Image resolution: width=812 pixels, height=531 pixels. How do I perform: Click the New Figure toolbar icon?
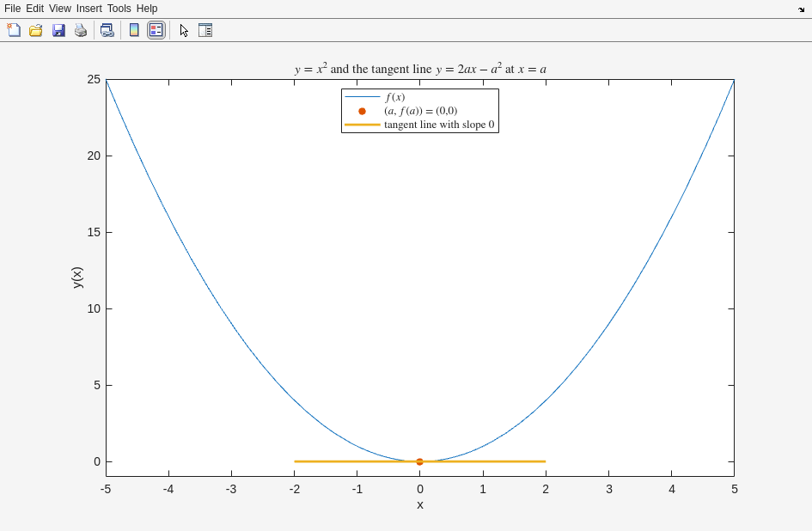[14, 30]
